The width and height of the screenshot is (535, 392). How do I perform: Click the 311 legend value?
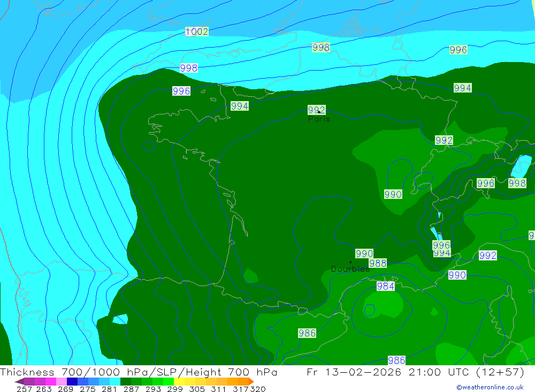pyautogui.click(x=218, y=389)
